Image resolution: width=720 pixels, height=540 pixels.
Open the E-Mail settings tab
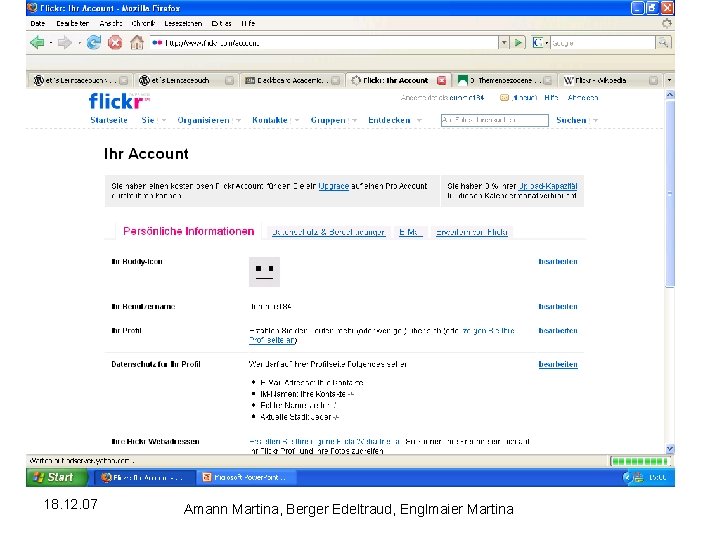tap(411, 232)
